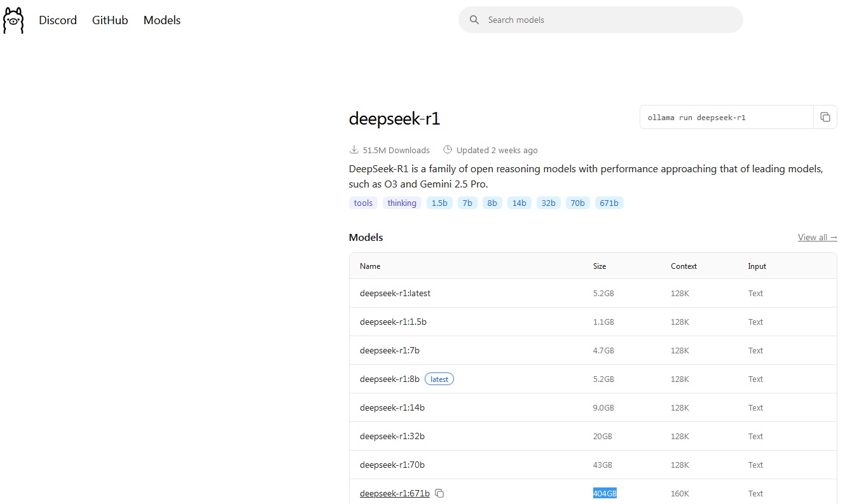The image size is (852, 504).
Task: Click the Updated 2 weeks ago text
Action: [497, 150]
